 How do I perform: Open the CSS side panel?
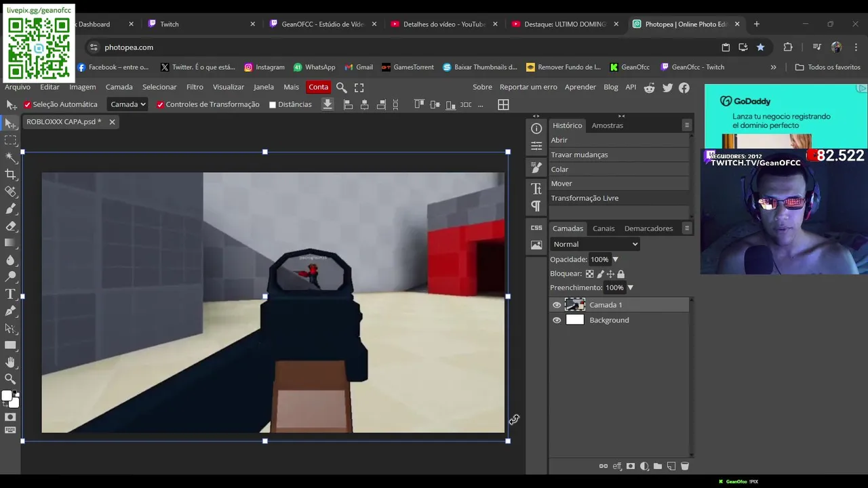pyautogui.click(x=536, y=228)
